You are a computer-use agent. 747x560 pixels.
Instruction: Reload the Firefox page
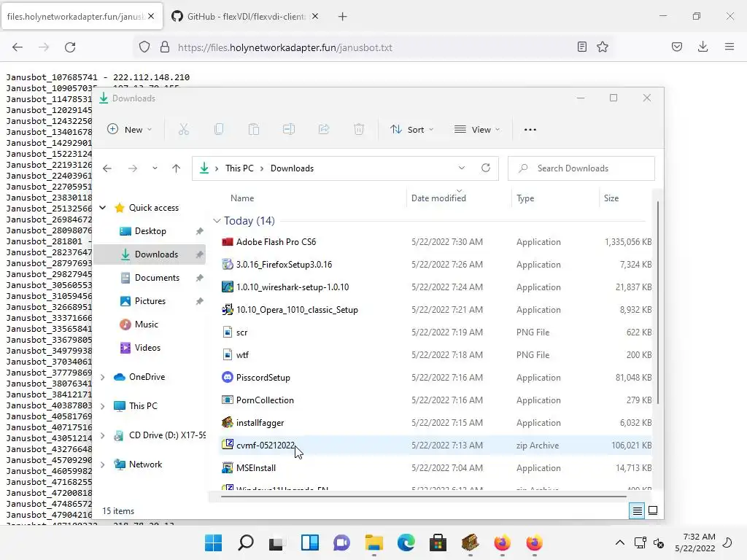[x=70, y=47]
